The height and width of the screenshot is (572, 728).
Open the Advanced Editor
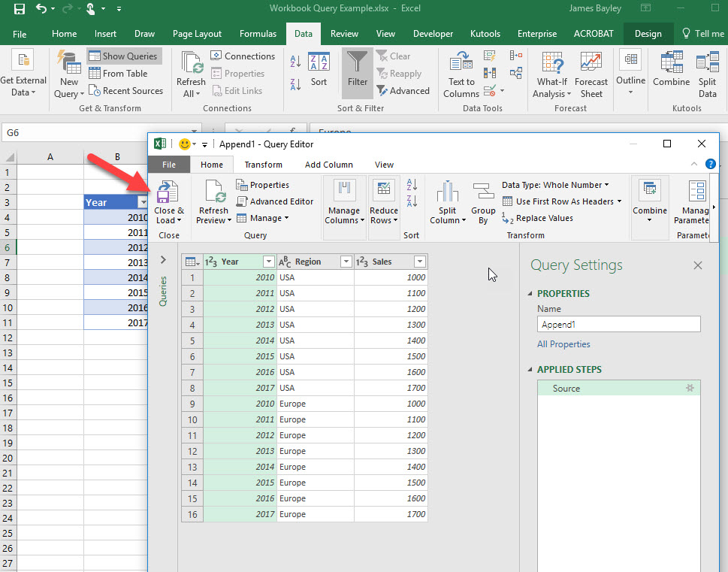(275, 201)
